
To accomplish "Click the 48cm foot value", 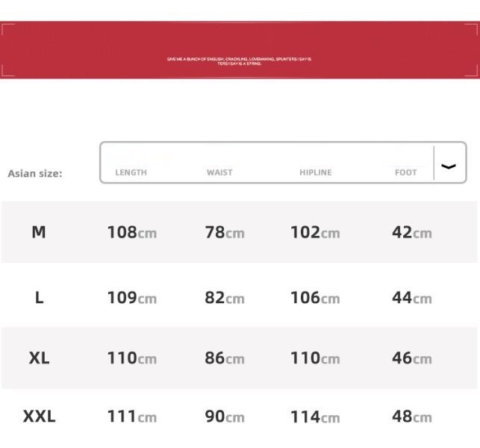I will (411, 417).
